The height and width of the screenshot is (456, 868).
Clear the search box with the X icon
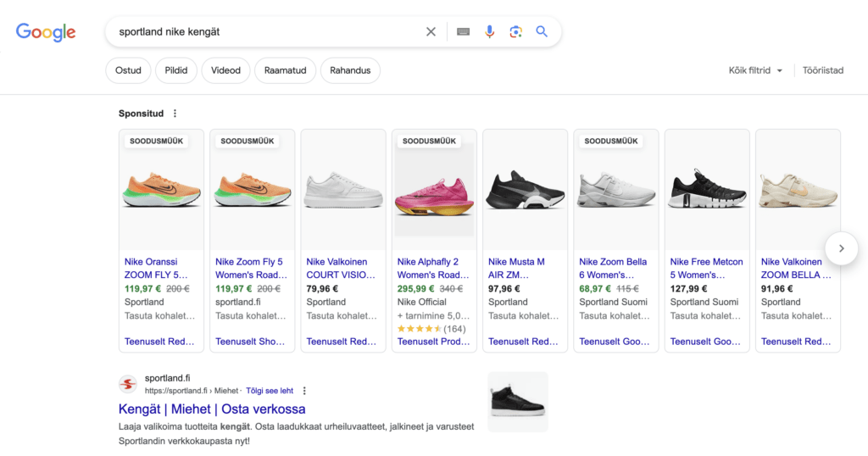click(x=431, y=32)
